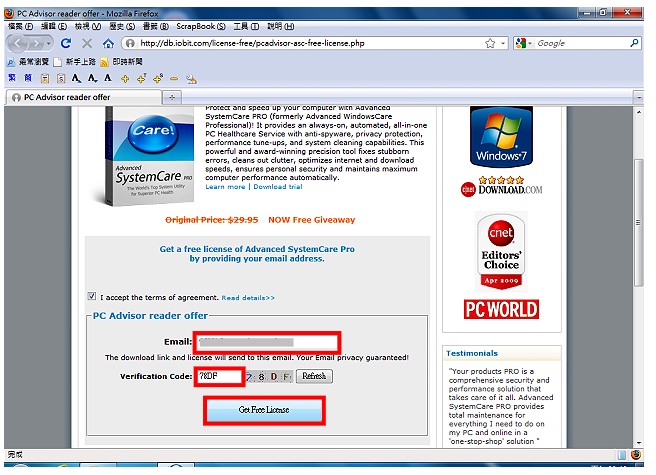Click the site identity icon in address bar
This screenshot has height=475, width=656.
(131, 43)
